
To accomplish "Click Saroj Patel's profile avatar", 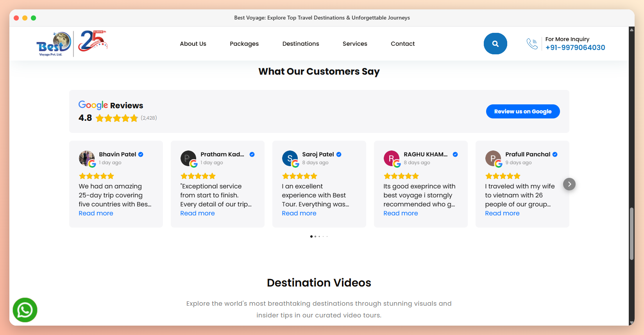I will [x=290, y=158].
